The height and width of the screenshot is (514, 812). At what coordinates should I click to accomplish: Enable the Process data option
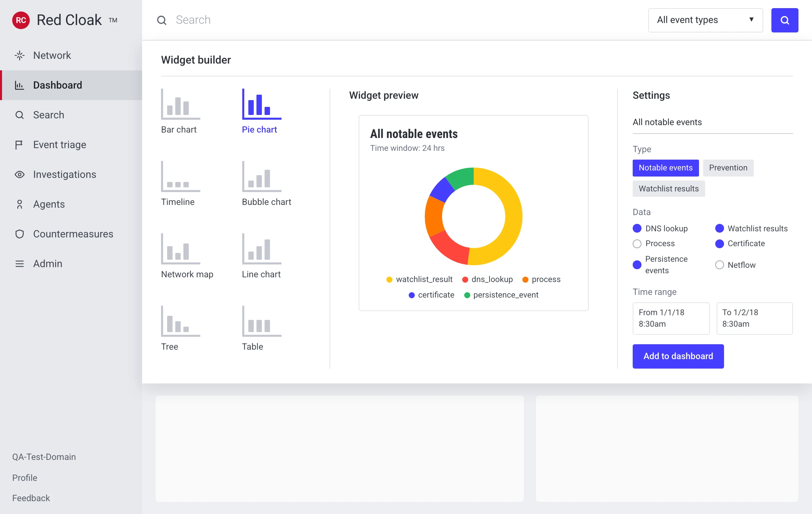[637, 243]
